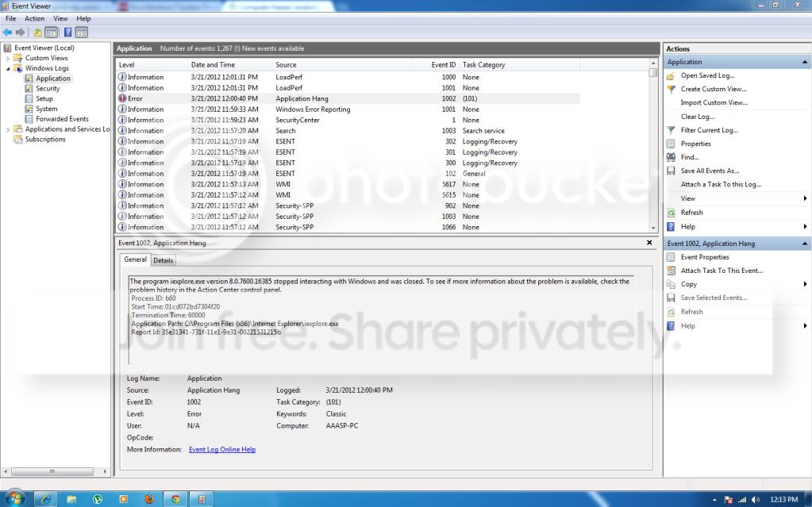Image resolution: width=812 pixels, height=507 pixels.
Task: Click the Save All Events As icon
Action: [672, 171]
